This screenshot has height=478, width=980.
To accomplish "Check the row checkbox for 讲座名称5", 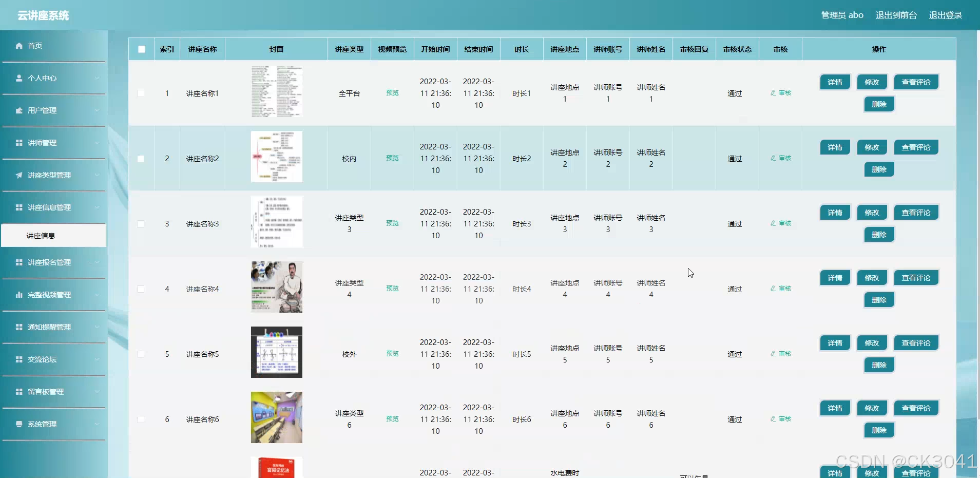I will [141, 354].
